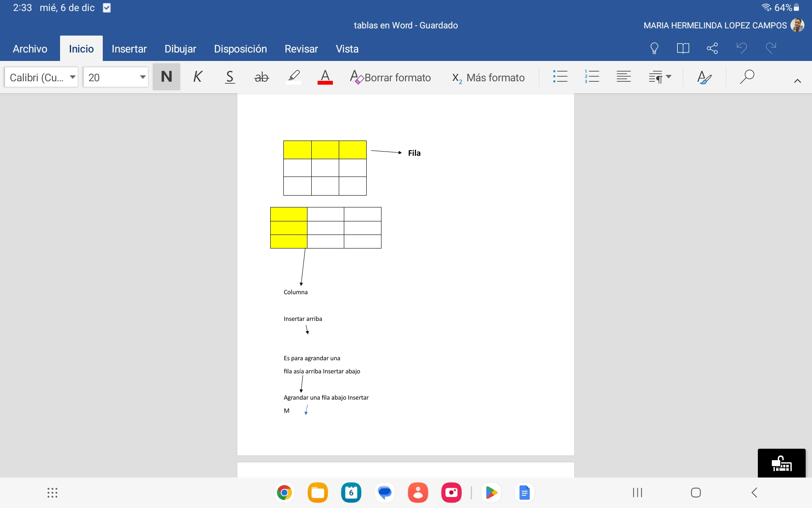Image resolution: width=812 pixels, height=508 pixels.
Task: Open the reading view book icon
Action: (x=683, y=48)
